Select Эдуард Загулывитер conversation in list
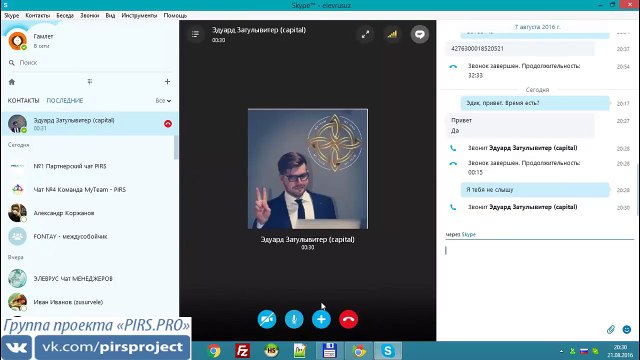640x360 pixels. [x=90, y=124]
